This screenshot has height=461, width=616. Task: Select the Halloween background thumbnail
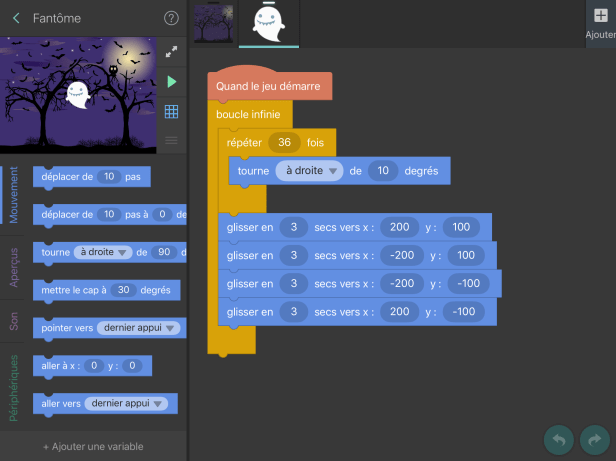(x=213, y=22)
